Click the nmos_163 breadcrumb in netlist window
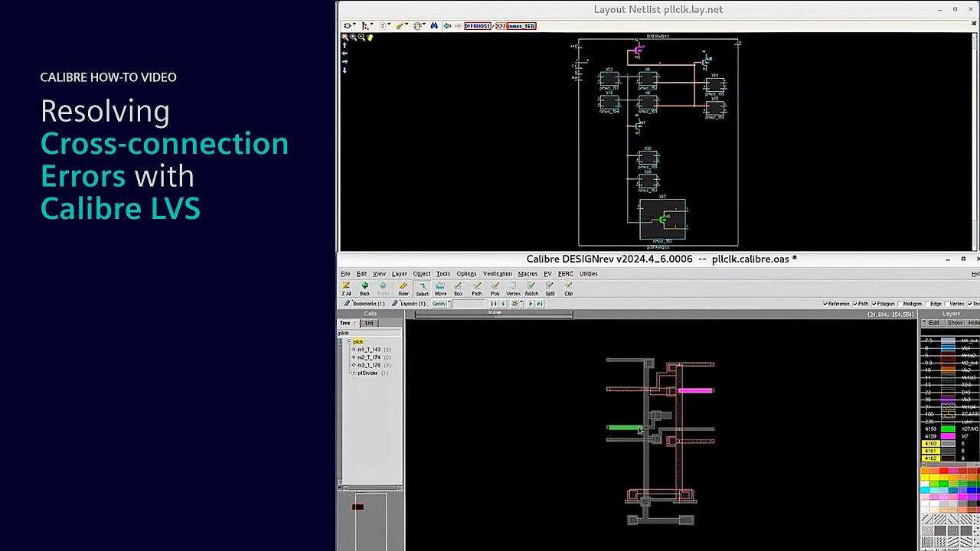The height and width of the screenshot is (551, 980). click(521, 26)
